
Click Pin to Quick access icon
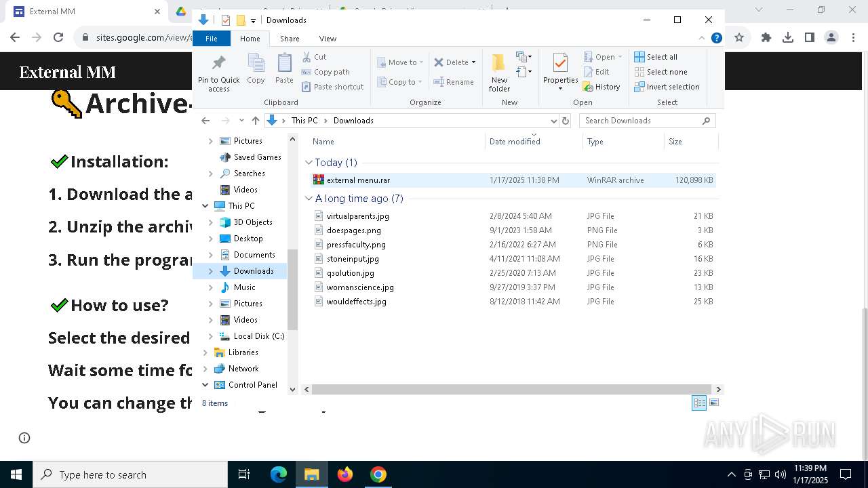coord(218,73)
